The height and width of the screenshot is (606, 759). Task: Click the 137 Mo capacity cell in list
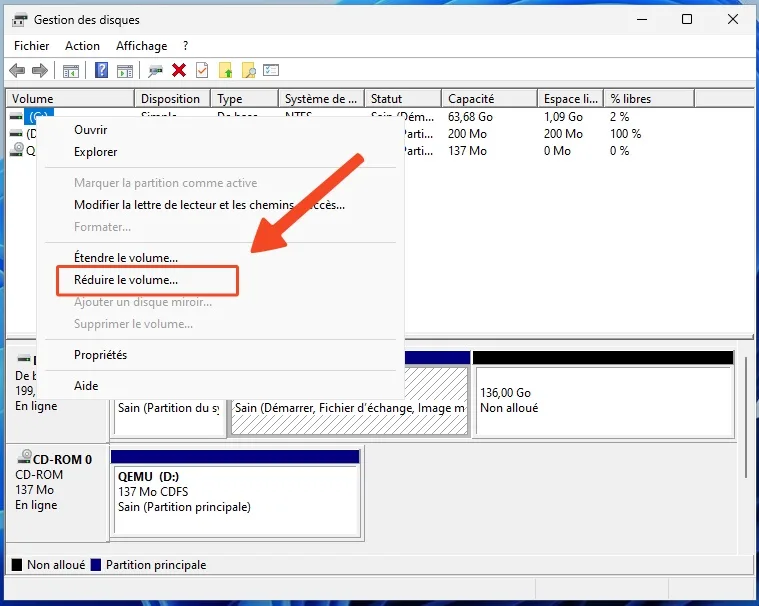pyautogui.click(x=467, y=151)
